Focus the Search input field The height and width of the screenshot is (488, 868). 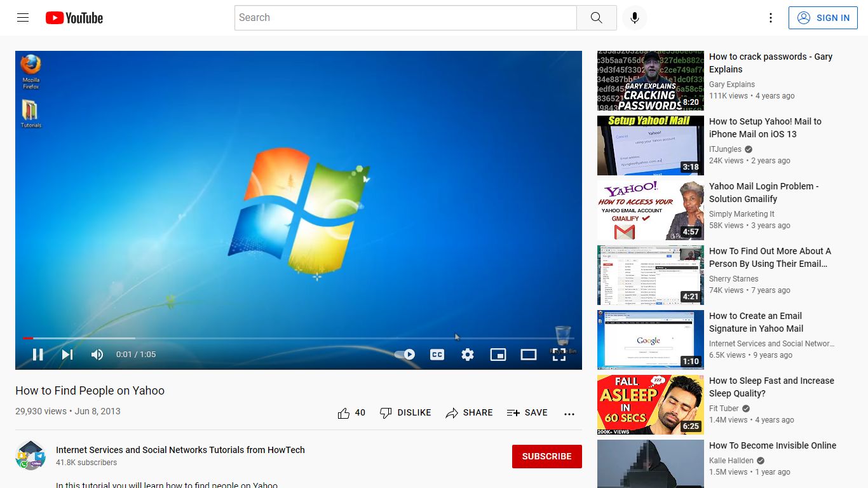point(405,18)
